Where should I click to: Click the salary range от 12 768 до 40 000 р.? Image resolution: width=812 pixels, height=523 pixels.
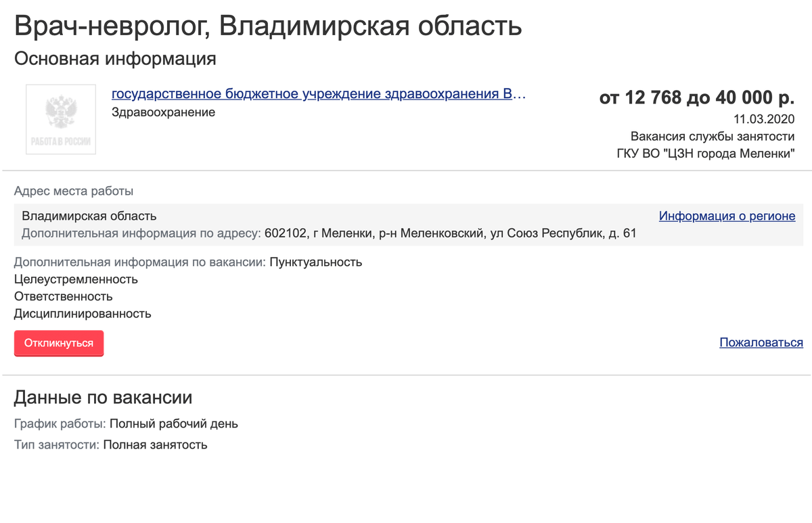coord(698,97)
